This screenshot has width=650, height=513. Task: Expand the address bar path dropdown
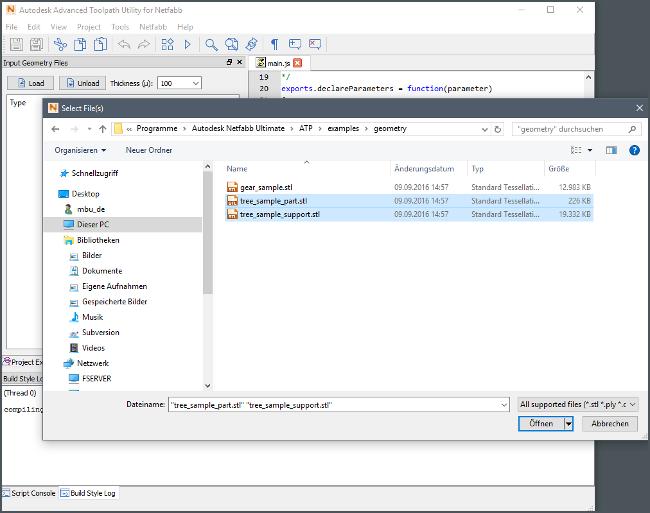tap(485, 129)
